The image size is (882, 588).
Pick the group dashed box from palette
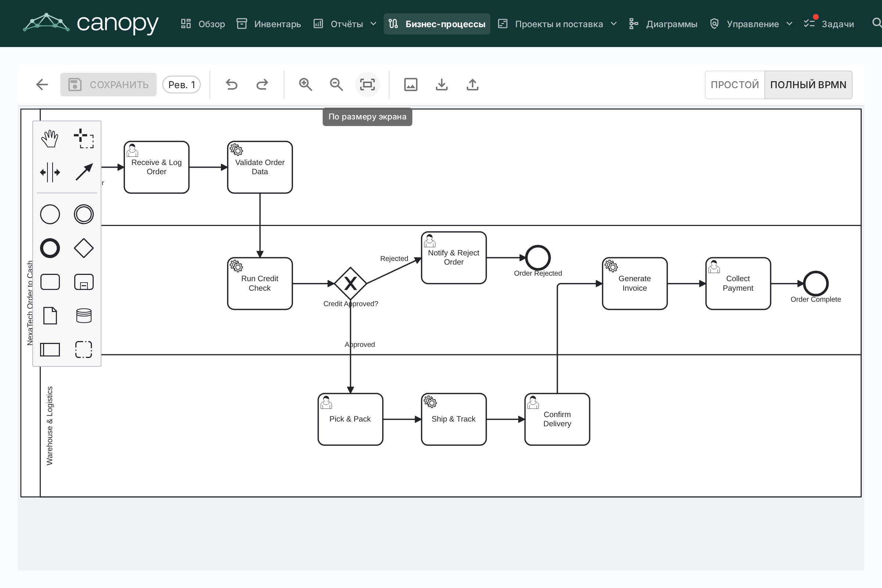[84, 349]
